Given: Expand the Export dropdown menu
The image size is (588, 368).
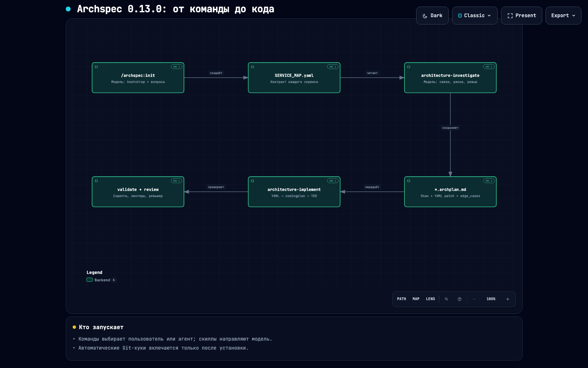Looking at the screenshot, I should tap(563, 16).
